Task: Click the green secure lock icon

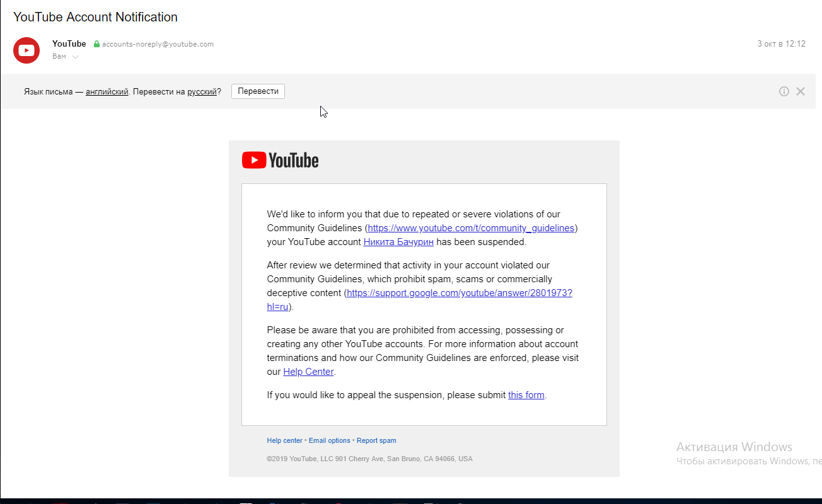Action: click(x=96, y=44)
